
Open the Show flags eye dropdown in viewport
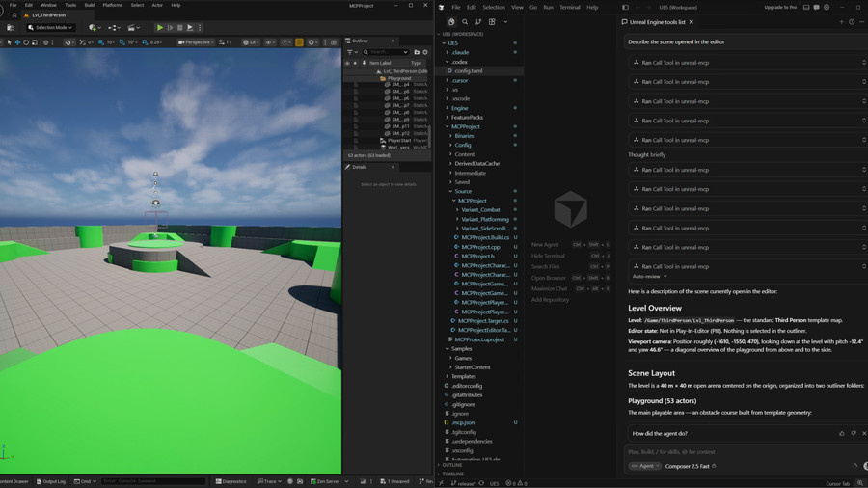tap(270, 42)
